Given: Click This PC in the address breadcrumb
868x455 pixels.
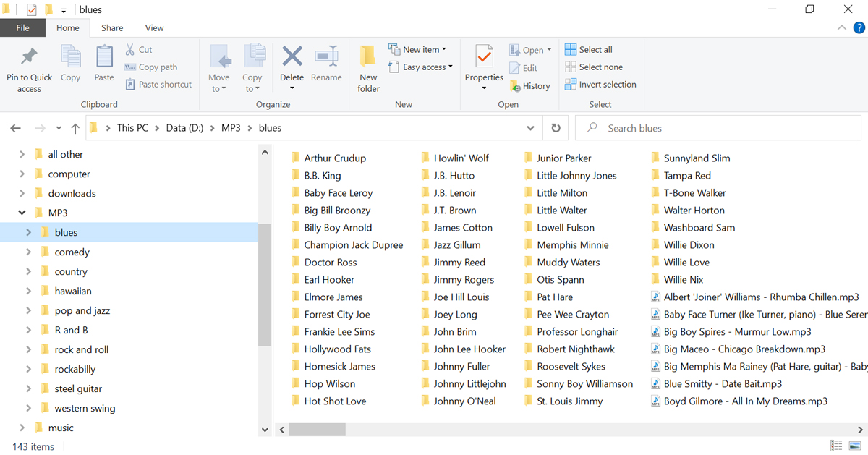Looking at the screenshot, I should click(132, 128).
